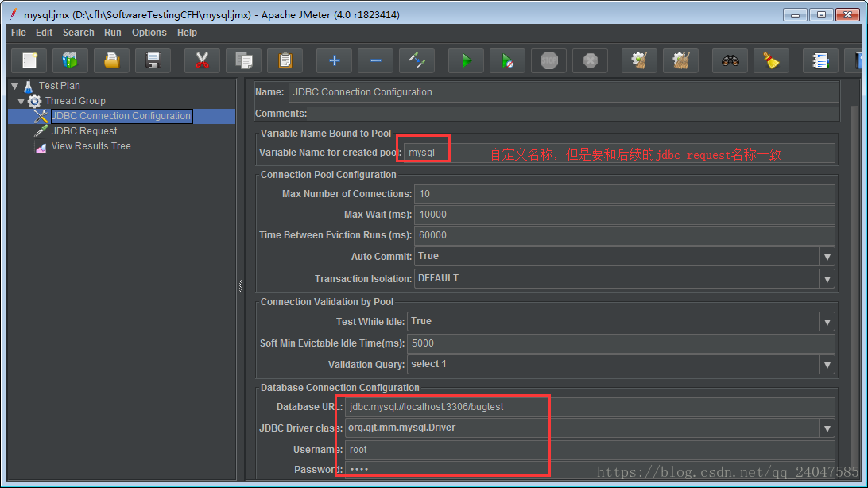Viewport: 868px width, 488px height.
Task: Open the File menu
Action: [x=18, y=33]
